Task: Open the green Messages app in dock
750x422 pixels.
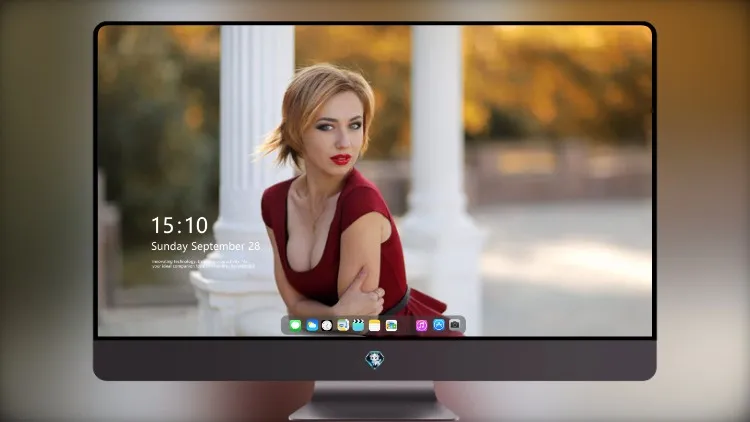Action: point(296,325)
